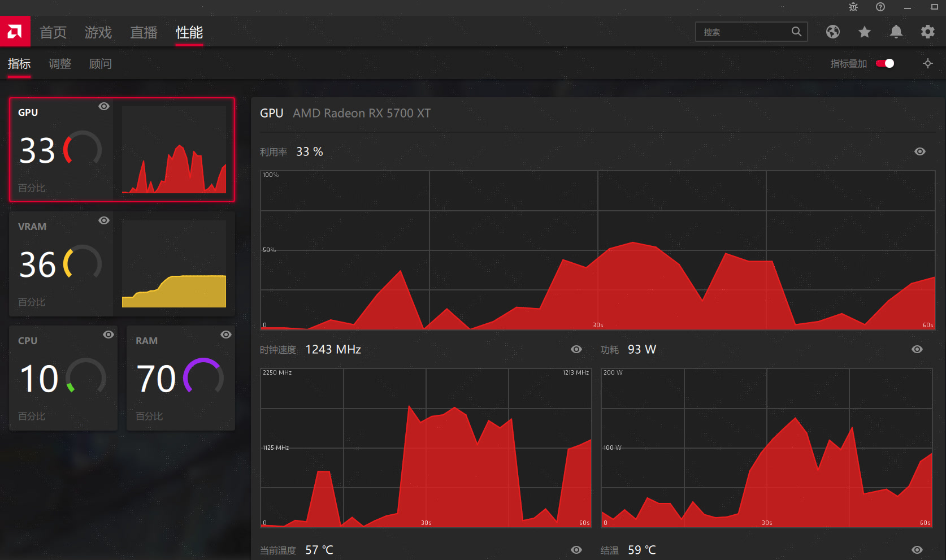The width and height of the screenshot is (946, 560).
Task: Toggle CPU card eye visibility
Action: click(109, 335)
